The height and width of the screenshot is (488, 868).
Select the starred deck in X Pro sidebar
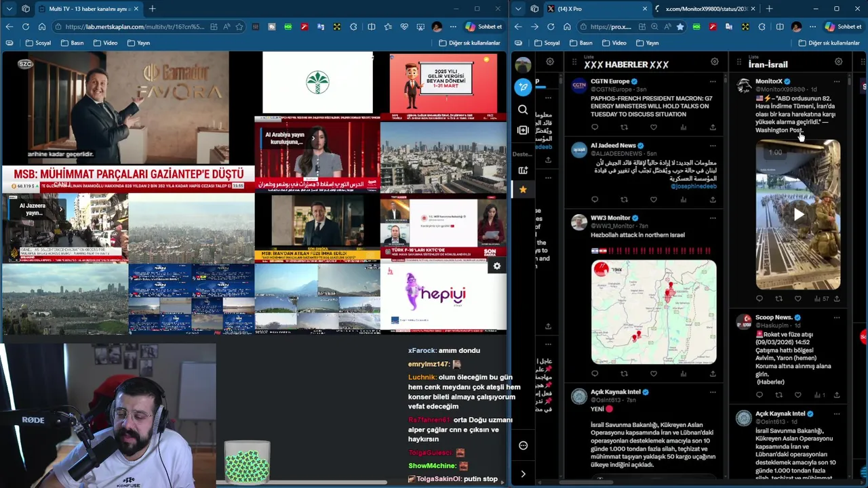[523, 190]
